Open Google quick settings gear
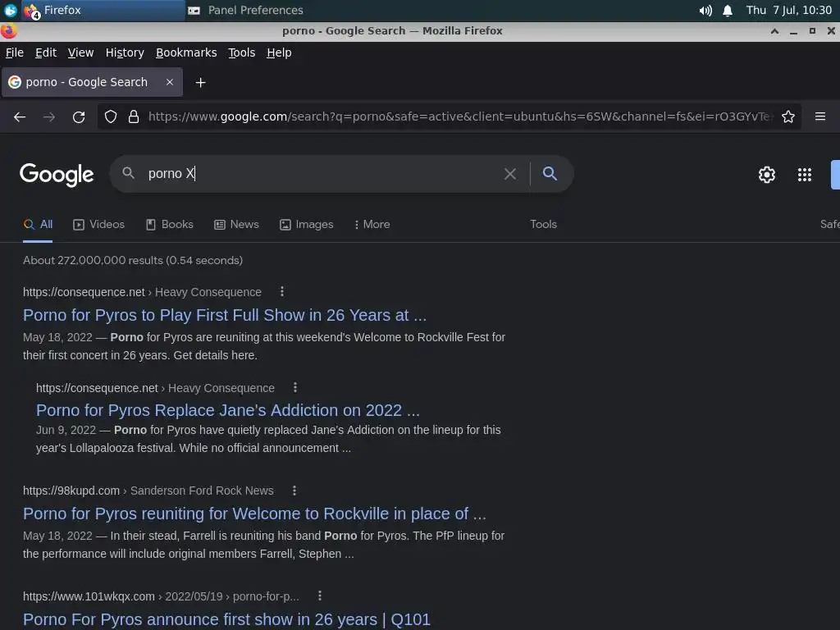The width and height of the screenshot is (840, 630). pyautogui.click(x=767, y=175)
